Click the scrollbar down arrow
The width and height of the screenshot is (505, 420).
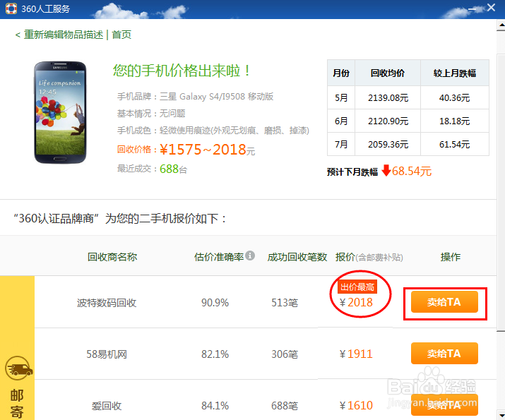(501, 416)
